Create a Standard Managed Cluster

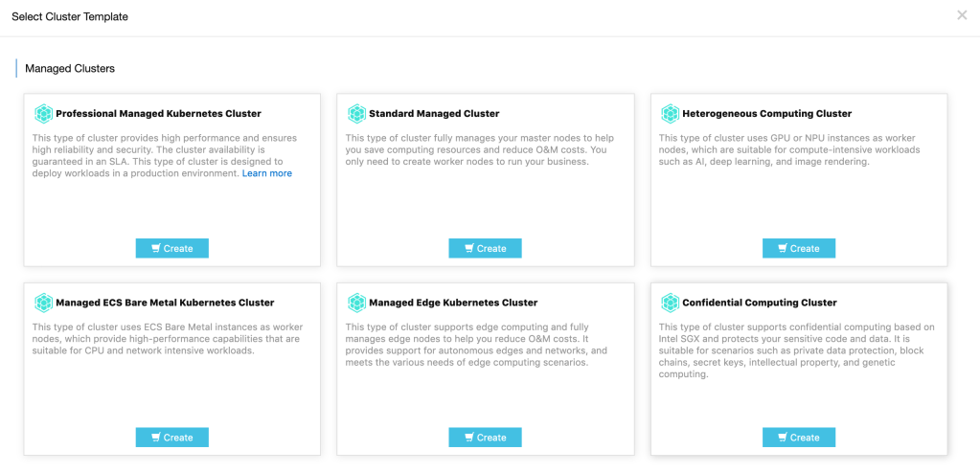[485, 248]
